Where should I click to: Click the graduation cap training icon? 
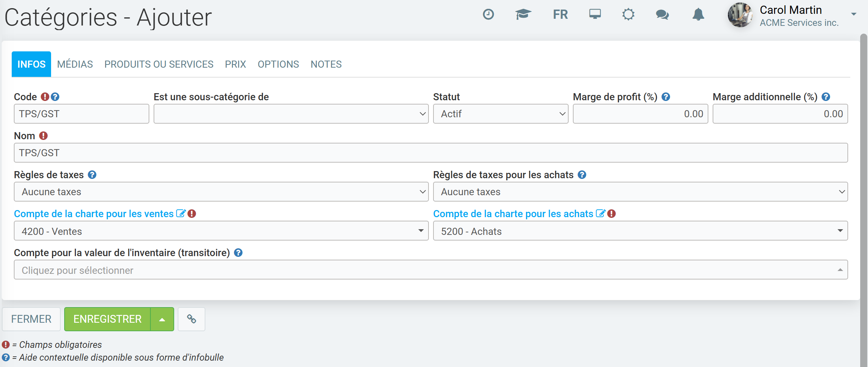[x=523, y=15]
